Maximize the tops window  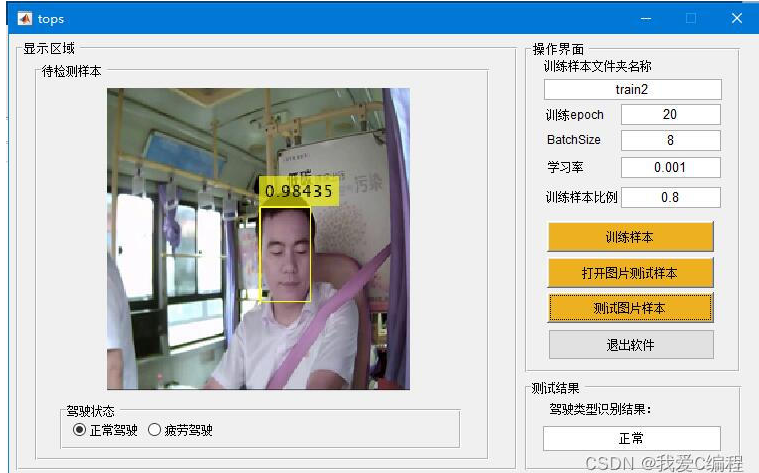[691, 18]
